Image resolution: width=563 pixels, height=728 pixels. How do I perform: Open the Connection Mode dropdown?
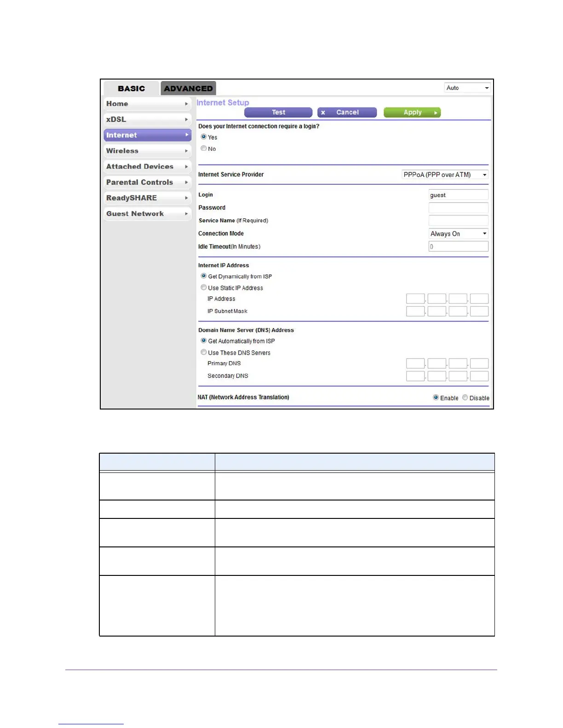(x=458, y=233)
